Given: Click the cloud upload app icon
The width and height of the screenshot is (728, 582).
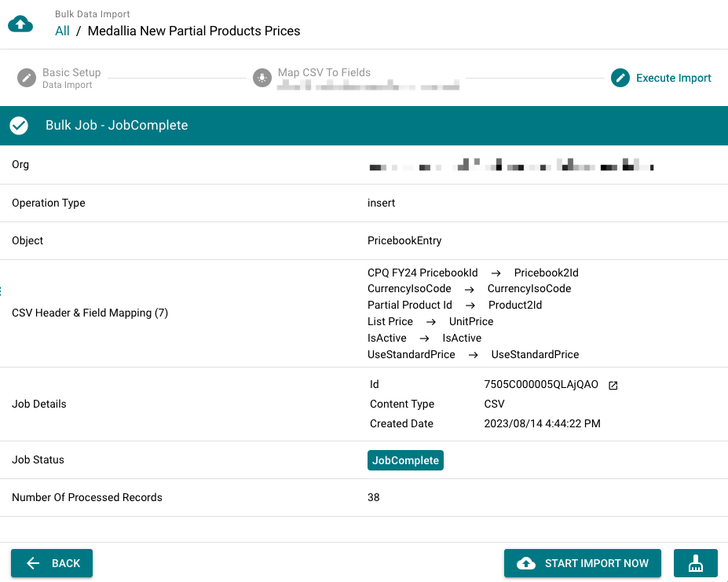Looking at the screenshot, I should pyautogui.click(x=20, y=24).
